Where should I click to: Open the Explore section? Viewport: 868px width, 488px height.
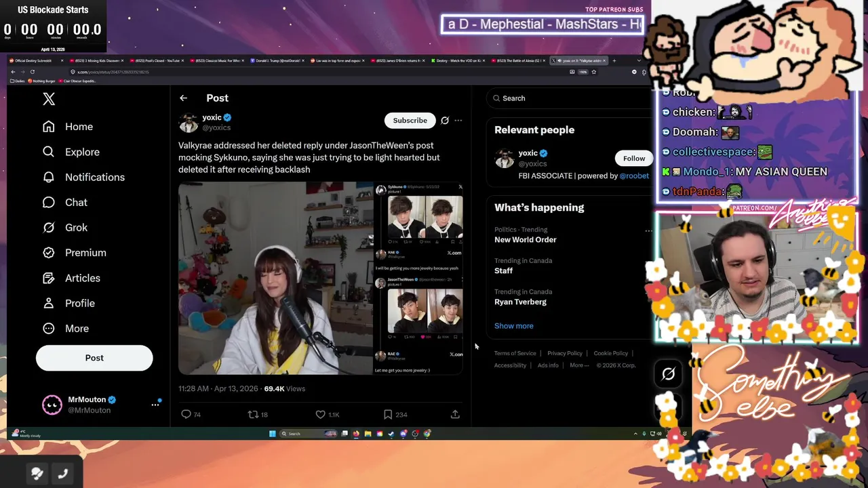coord(71,152)
